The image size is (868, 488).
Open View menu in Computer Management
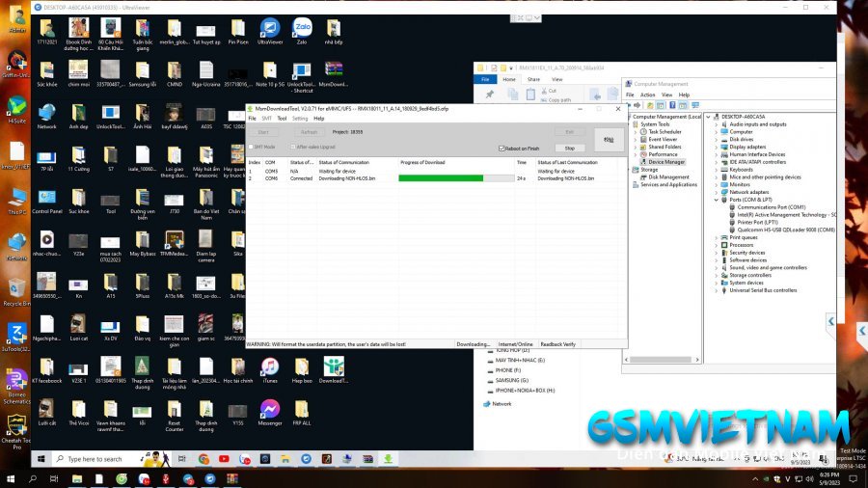click(x=667, y=95)
